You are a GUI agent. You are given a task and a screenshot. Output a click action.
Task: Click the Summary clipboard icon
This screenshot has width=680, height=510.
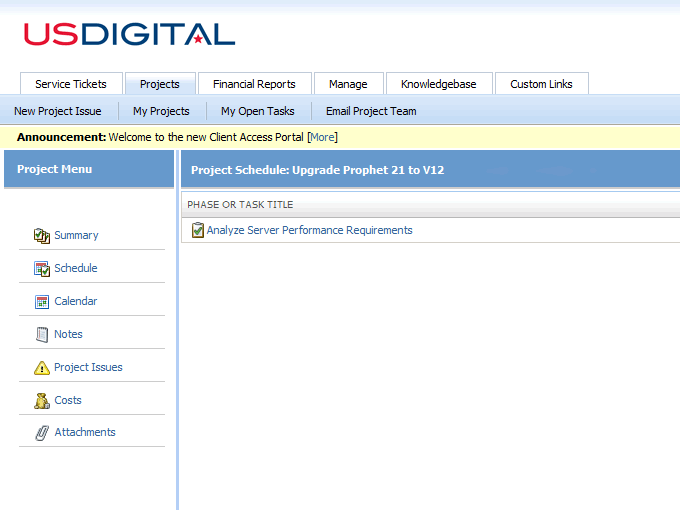tap(42, 236)
